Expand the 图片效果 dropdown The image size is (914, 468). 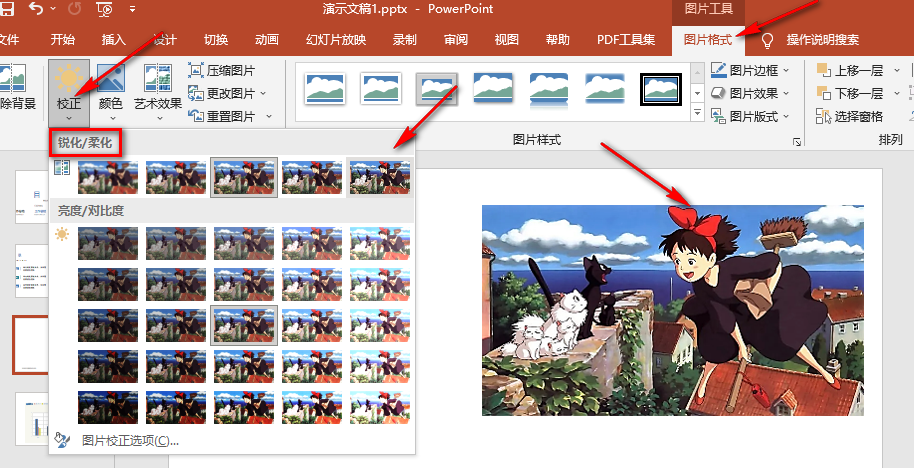coord(786,93)
